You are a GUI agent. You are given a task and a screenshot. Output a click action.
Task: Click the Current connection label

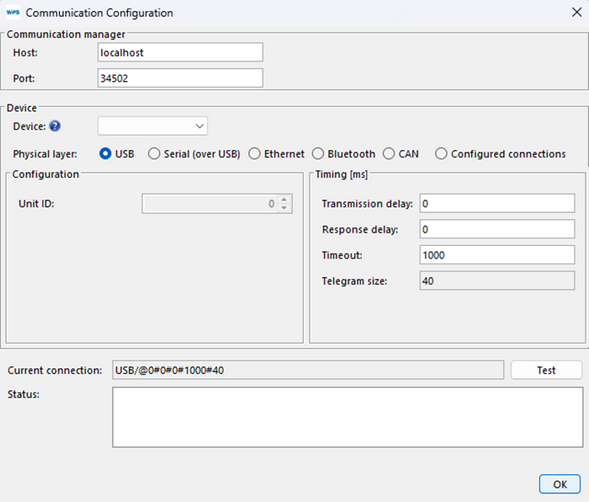pyautogui.click(x=55, y=370)
